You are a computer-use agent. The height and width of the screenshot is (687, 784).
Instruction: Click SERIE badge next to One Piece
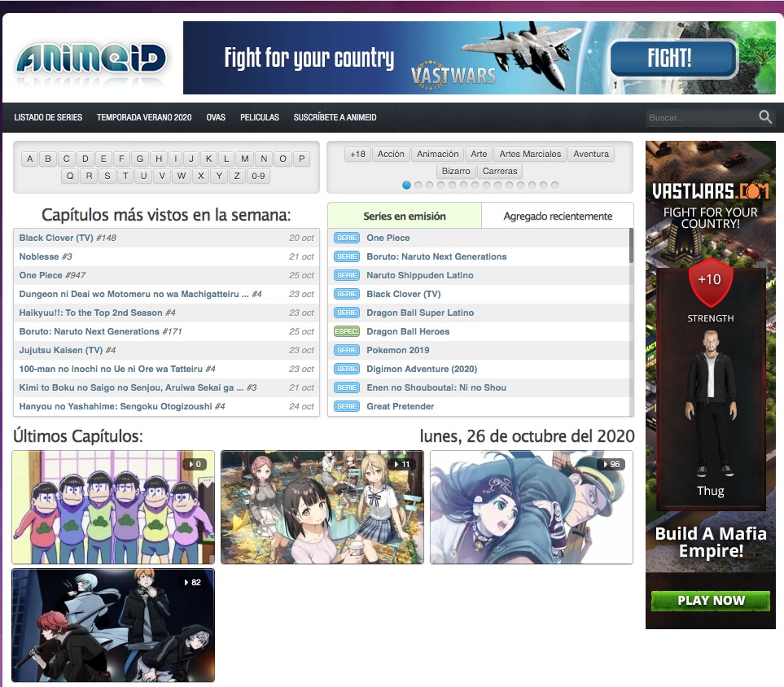[347, 238]
